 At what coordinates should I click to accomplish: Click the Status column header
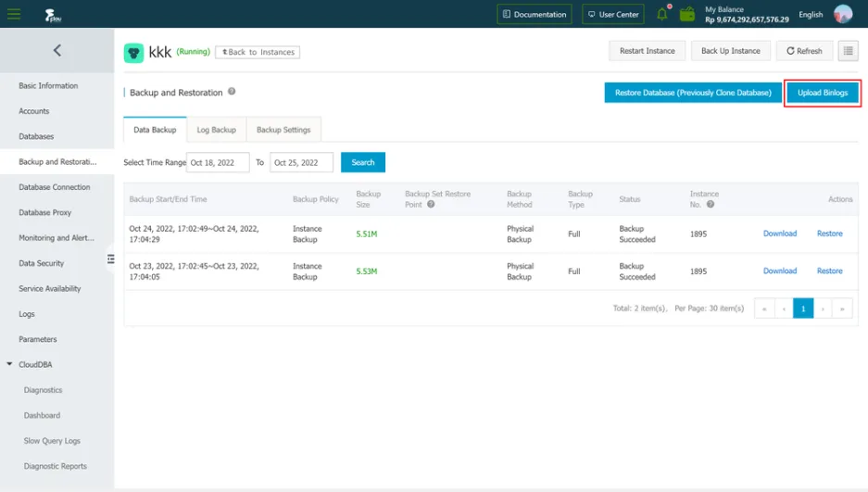[x=629, y=199]
